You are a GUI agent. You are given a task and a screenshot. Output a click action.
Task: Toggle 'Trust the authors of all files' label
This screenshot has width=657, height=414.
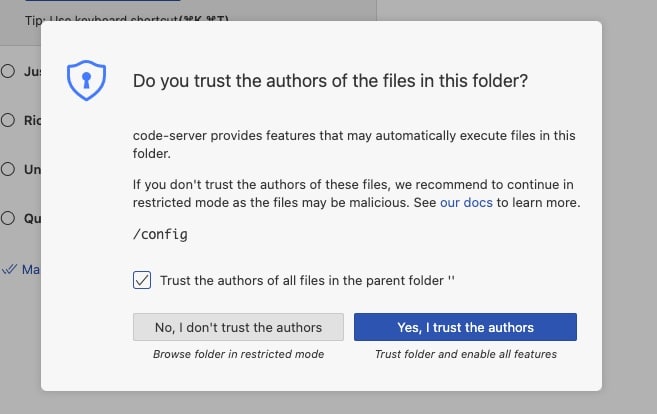click(307, 280)
